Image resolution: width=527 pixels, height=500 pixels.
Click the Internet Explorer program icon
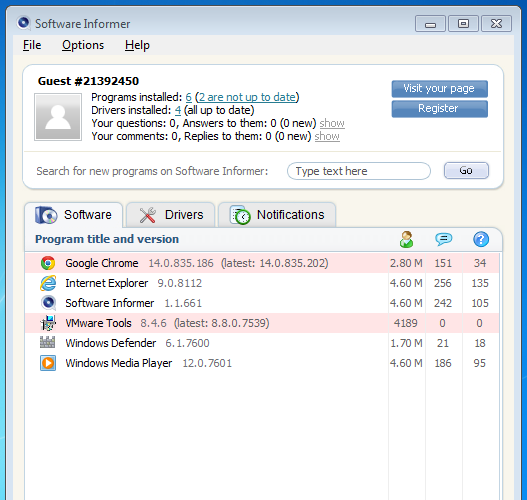tap(48, 283)
